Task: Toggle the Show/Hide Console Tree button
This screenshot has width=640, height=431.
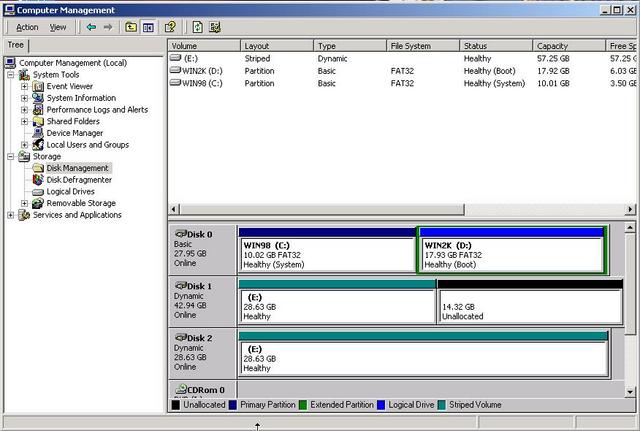Action: click(x=148, y=27)
